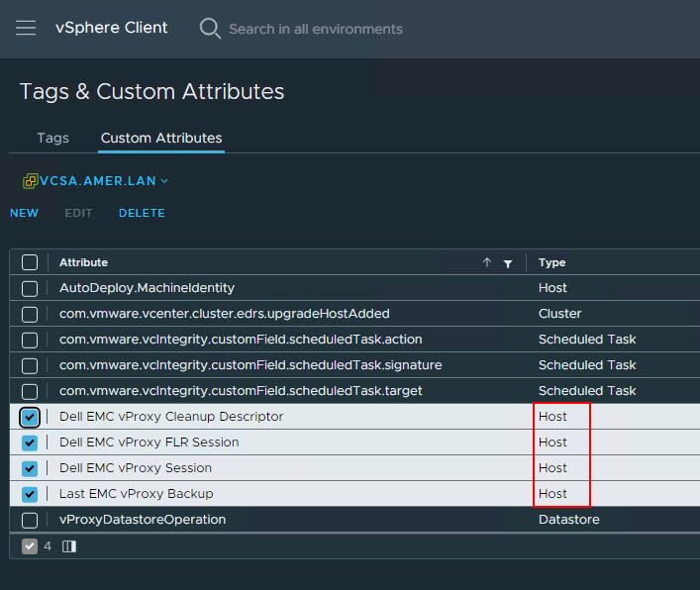The image size is (700, 590).
Task: Focus the Search in all environments field
Action: coord(316,29)
